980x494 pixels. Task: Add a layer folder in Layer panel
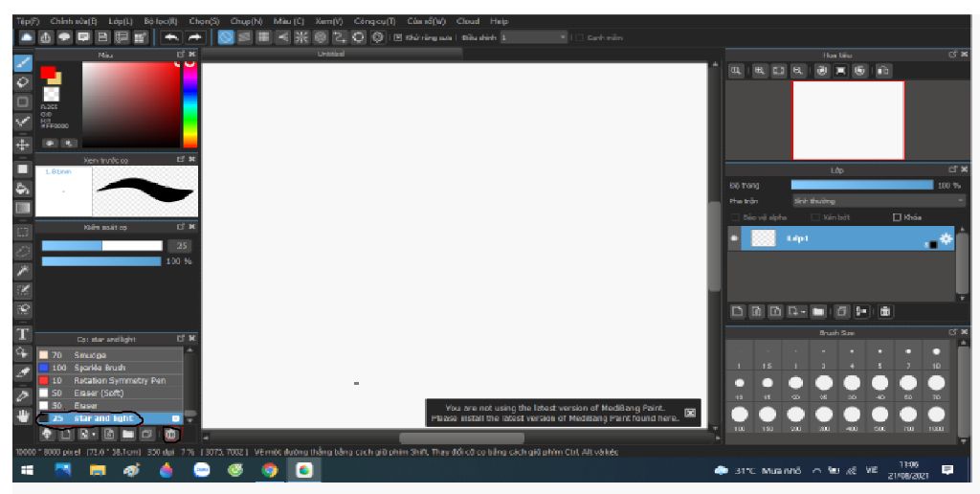817,311
